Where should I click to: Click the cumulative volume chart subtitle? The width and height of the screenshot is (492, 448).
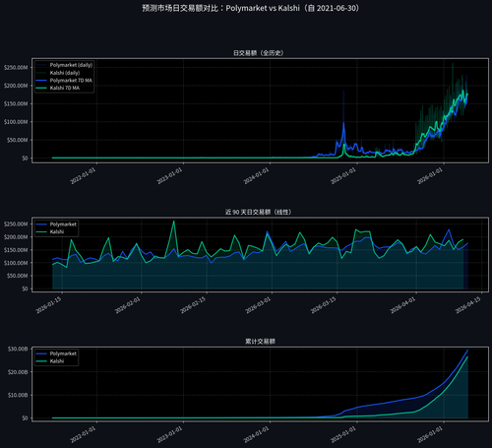(x=260, y=342)
